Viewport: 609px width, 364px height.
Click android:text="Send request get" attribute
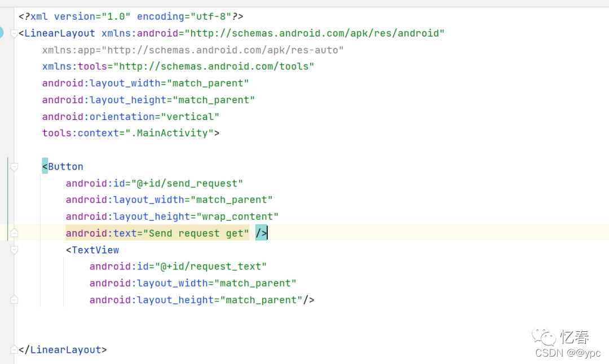(157, 233)
